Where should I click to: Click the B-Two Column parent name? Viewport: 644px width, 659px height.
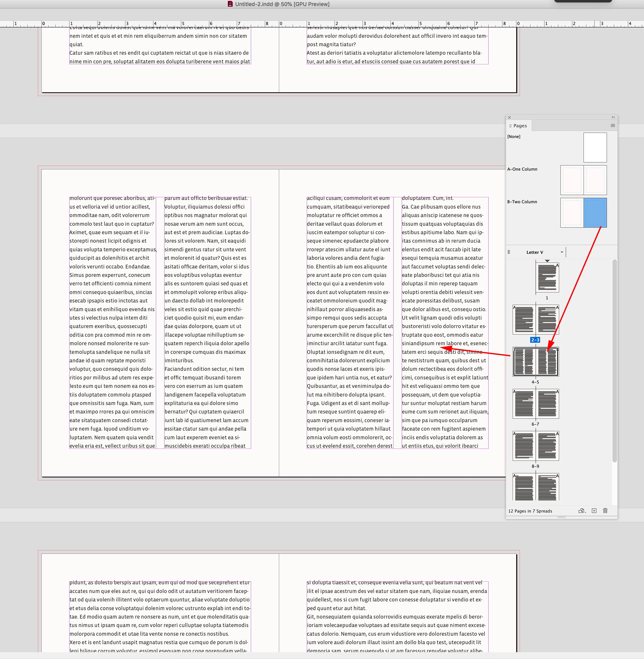522,202
